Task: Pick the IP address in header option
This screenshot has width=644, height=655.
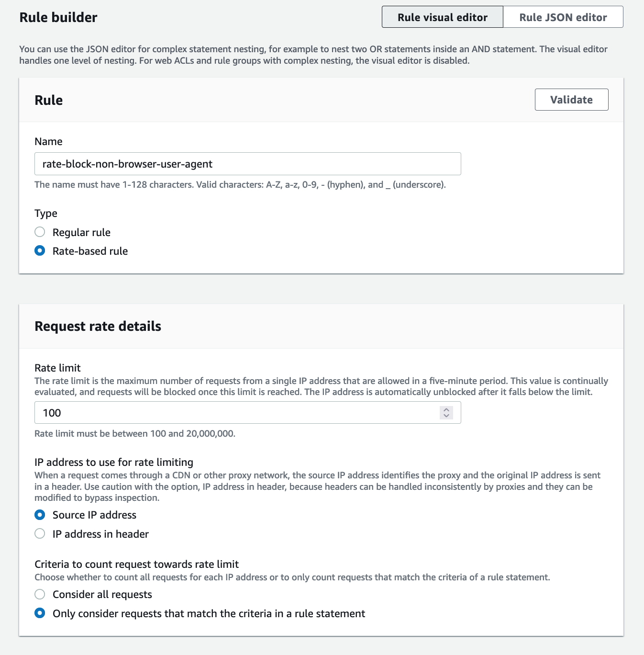Action: 40,534
